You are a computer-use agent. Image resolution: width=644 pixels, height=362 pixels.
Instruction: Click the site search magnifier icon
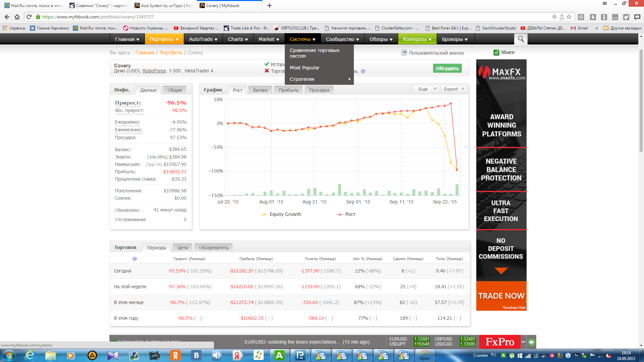click(x=521, y=39)
